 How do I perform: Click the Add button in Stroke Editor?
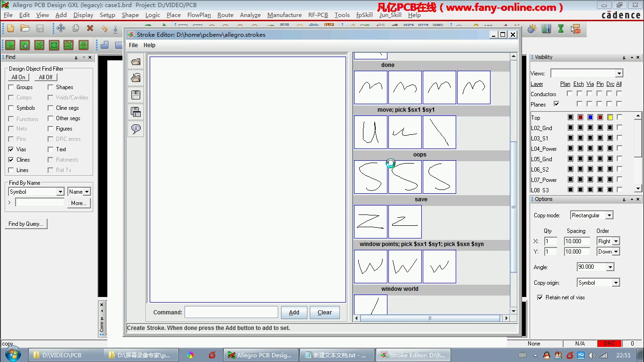click(294, 313)
